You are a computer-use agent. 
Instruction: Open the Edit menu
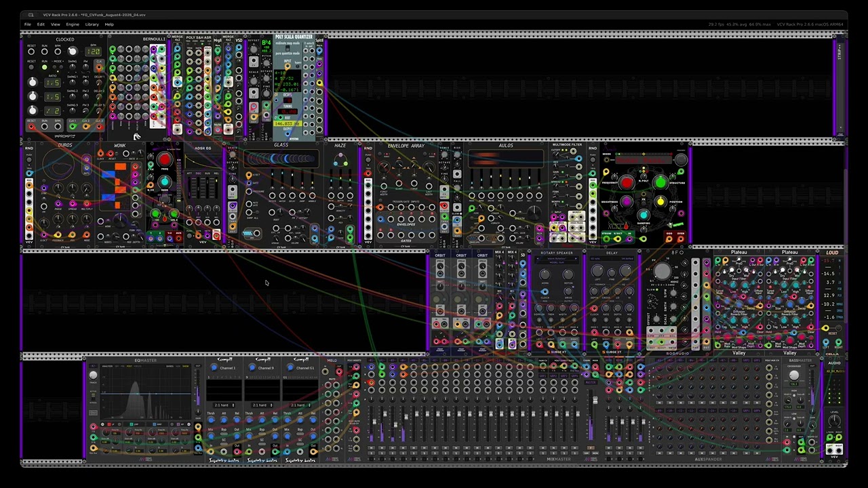(41, 24)
